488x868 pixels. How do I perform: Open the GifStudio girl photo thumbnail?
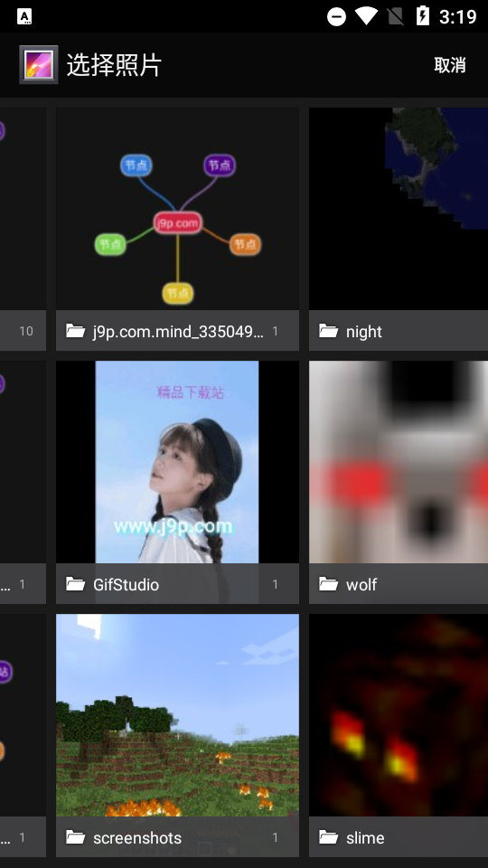[x=178, y=462]
